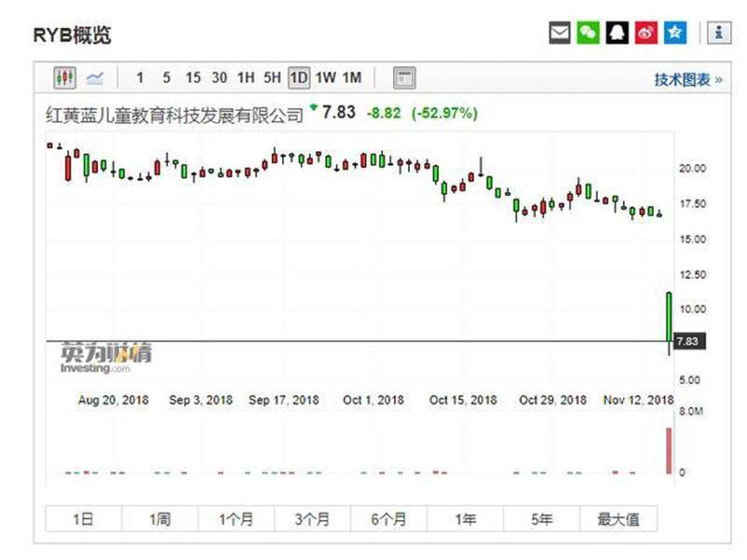The width and height of the screenshot is (747, 560).
Task: Select 1M monthly interval
Action: pyautogui.click(x=353, y=77)
